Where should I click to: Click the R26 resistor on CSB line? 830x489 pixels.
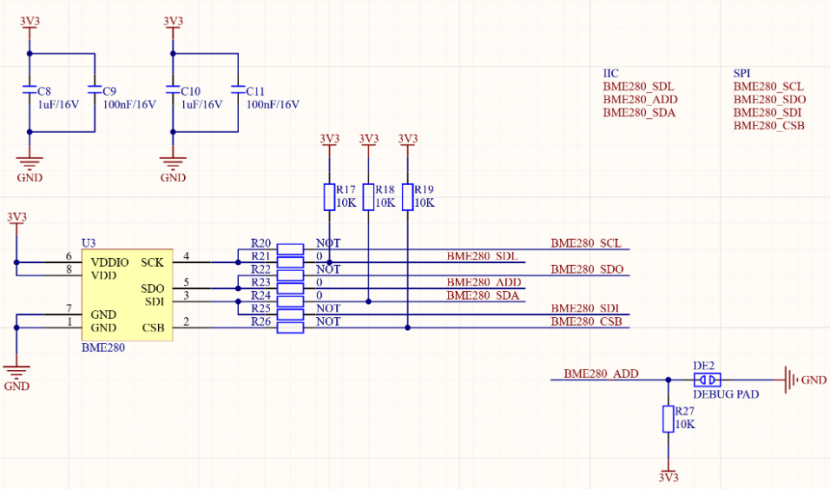click(290, 326)
